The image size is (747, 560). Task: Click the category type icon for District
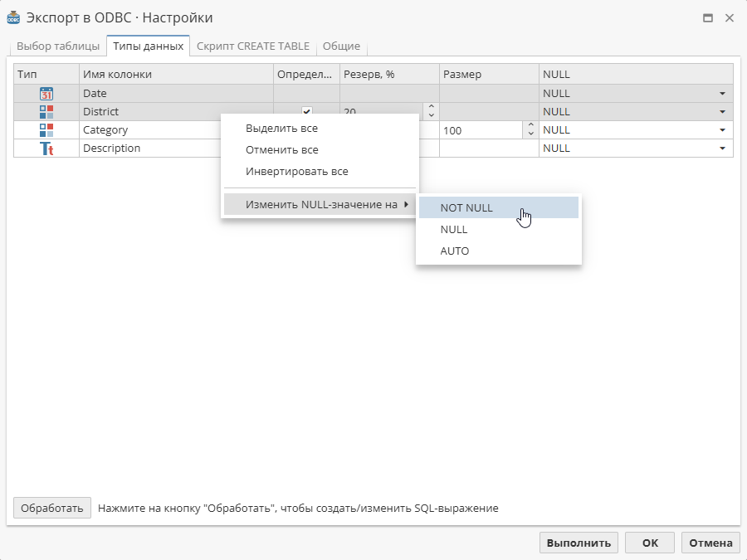coord(46,111)
